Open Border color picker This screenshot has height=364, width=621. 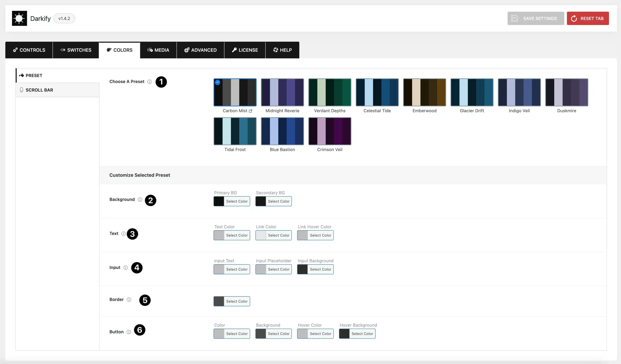[232, 301]
